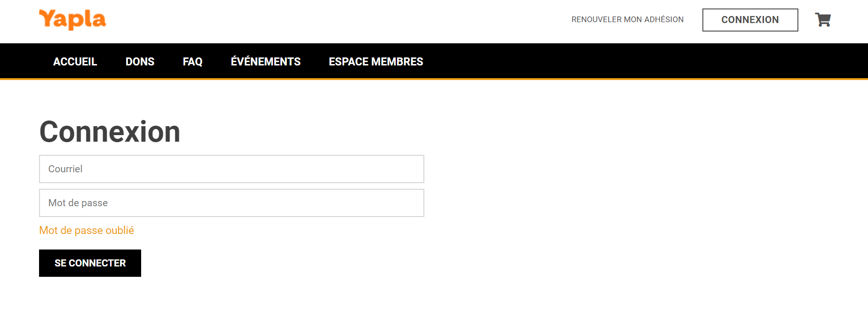Viewport: 868px width, 314px height.
Task: View the cart from the header
Action: click(x=823, y=20)
